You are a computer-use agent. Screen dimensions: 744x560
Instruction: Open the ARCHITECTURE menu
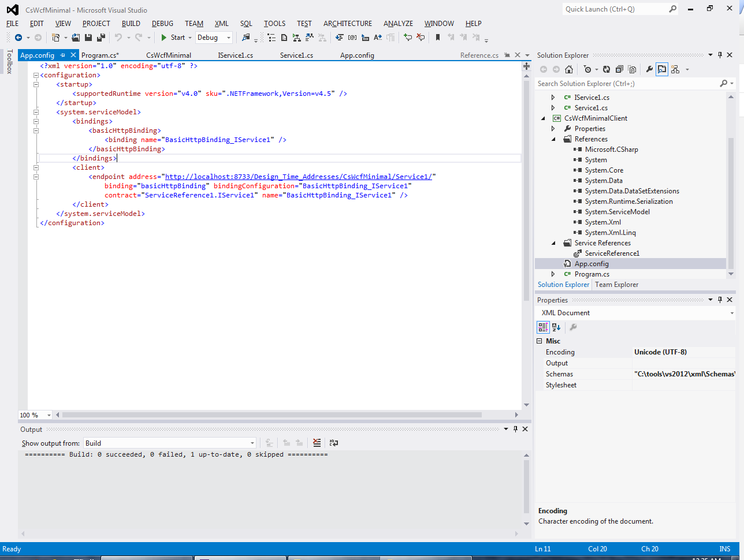[347, 24]
